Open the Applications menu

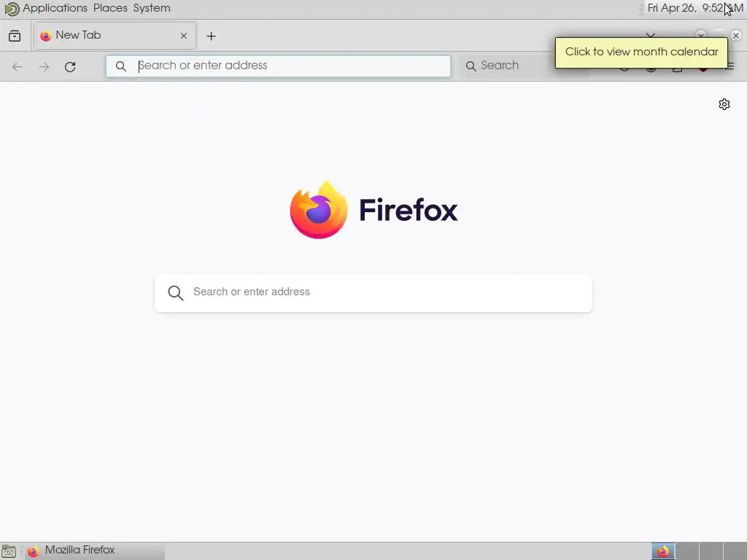pos(55,8)
